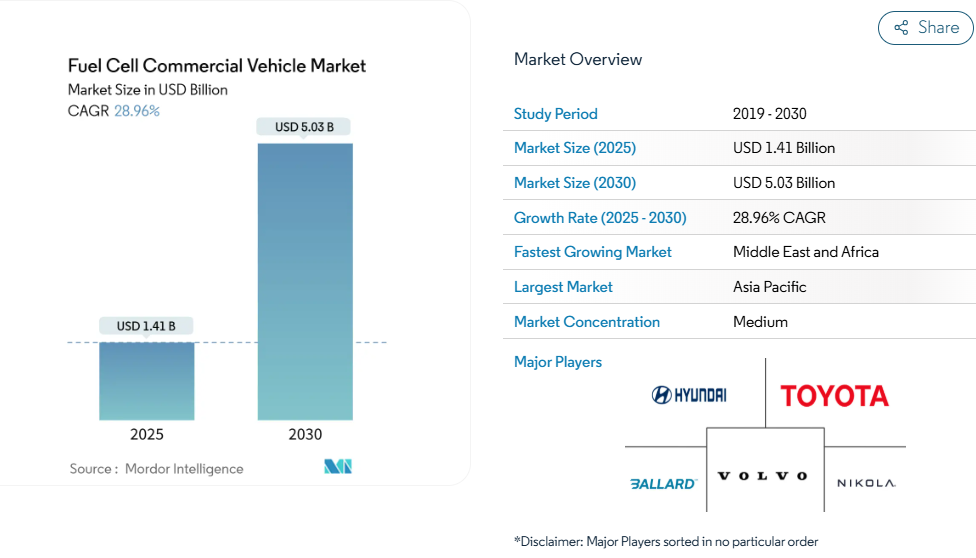Screen dimensions: 976x558
Task: Click the Share button
Action: click(x=925, y=28)
